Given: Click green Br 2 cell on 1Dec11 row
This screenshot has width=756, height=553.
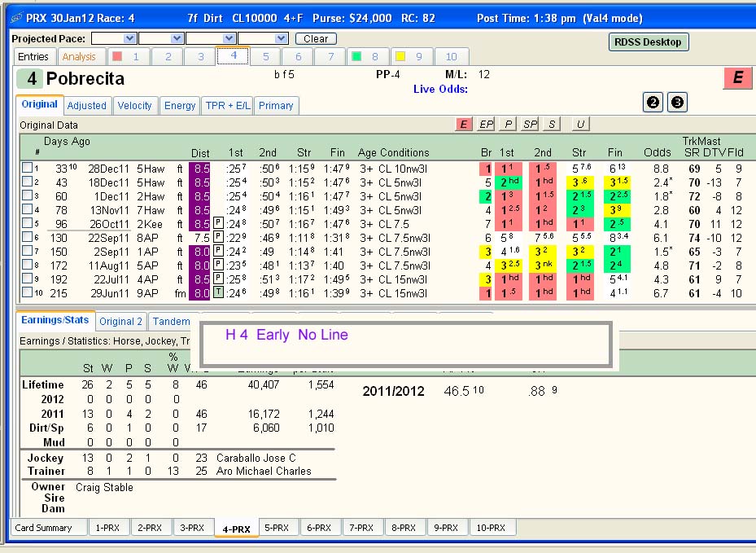Looking at the screenshot, I should [x=486, y=196].
